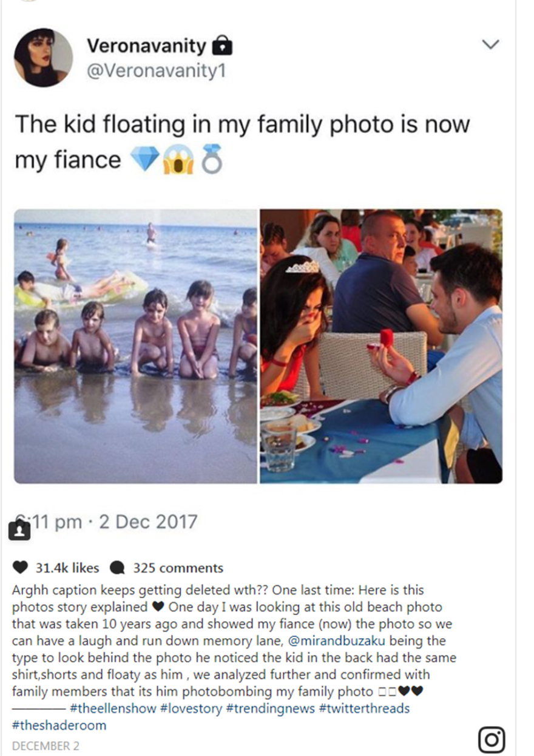Open the #twitterthreads hashtag
Viewport: 534px width, 756px height.
coord(364,708)
